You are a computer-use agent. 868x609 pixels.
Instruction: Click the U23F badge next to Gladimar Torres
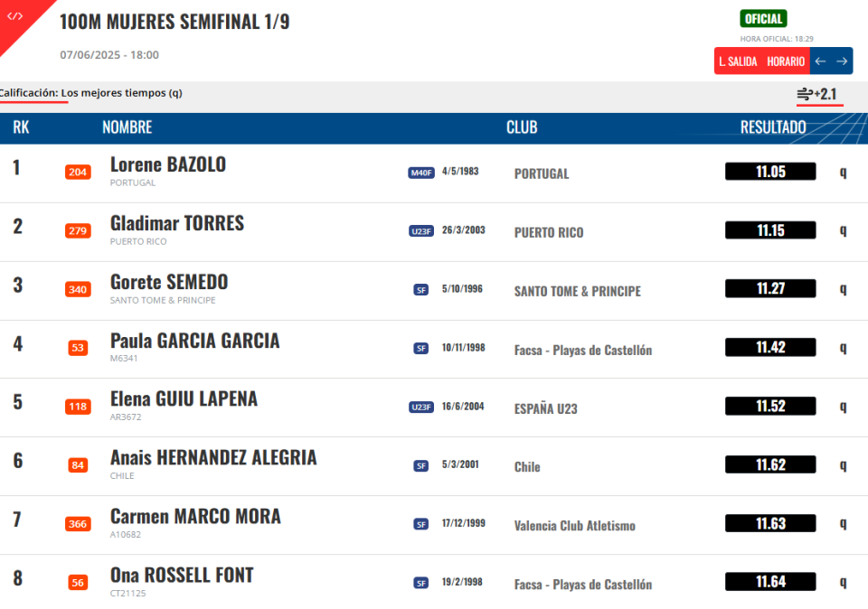tap(421, 231)
